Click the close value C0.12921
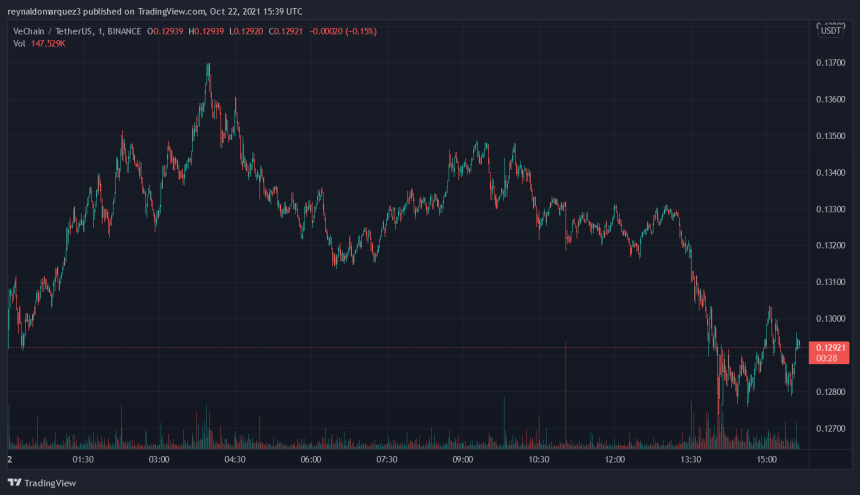Viewport: 860px width, 495px height. pyautogui.click(x=286, y=31)
